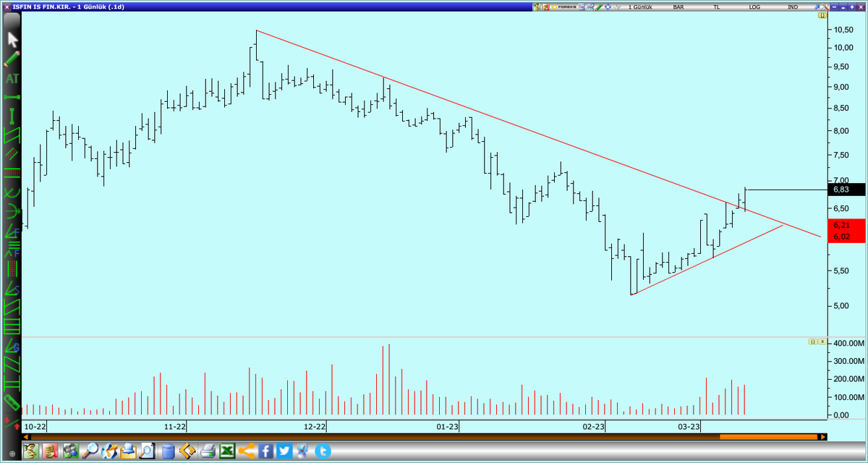Select the parallel channel drawing tool
Screen dimensions: 868x463
12,135
